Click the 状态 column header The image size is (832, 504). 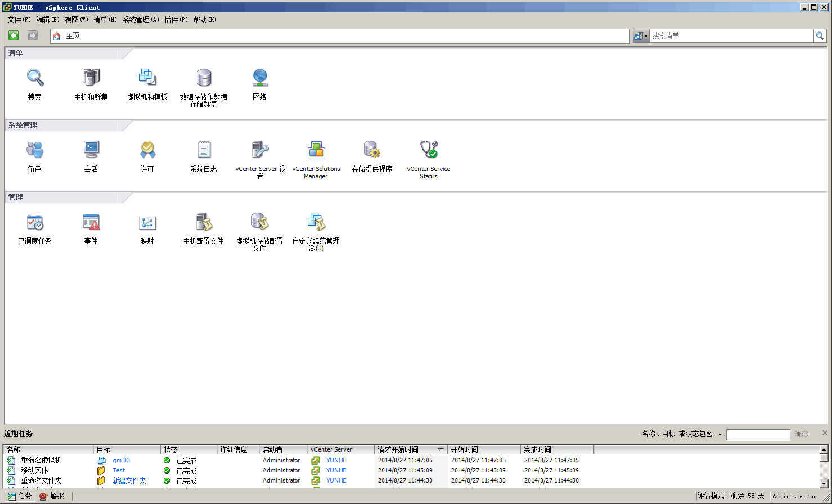189,449
